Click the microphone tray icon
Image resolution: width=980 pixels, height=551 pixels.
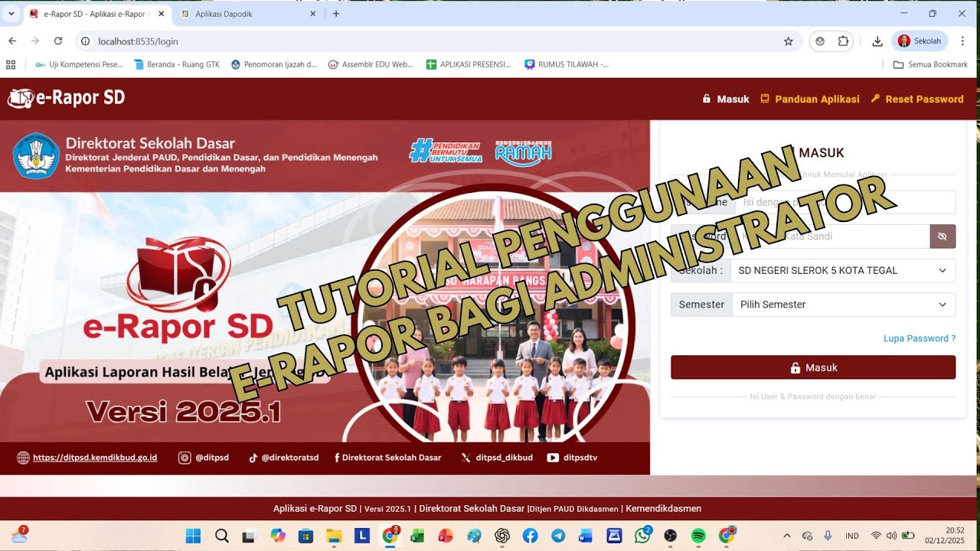click(x=828, y=536)
